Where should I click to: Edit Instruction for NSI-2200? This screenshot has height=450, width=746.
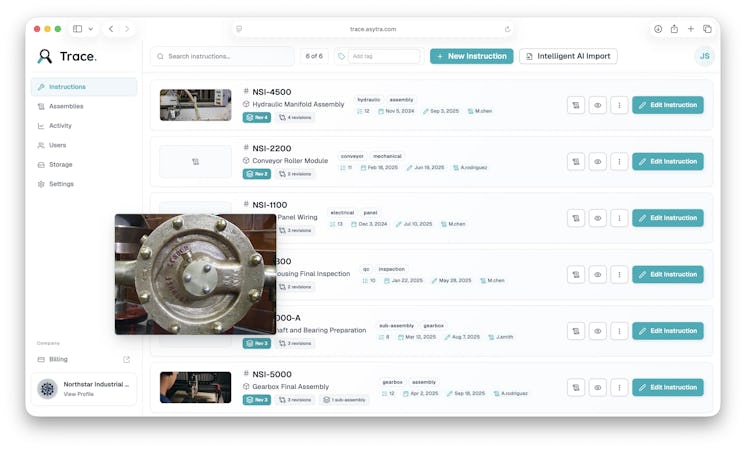coord(667,162)
